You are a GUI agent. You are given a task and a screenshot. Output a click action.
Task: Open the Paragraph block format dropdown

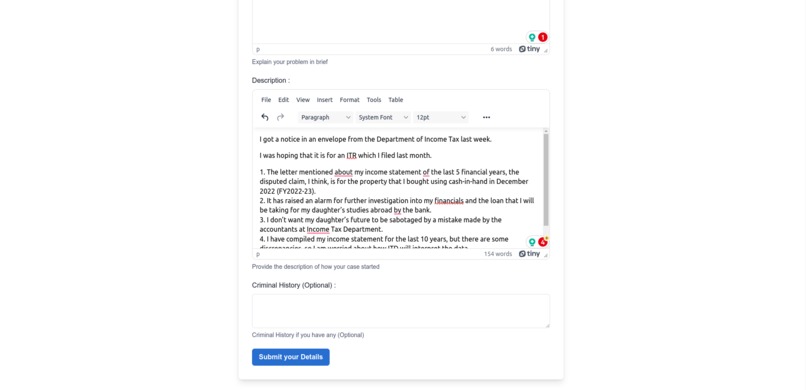pyautogui.click(x=326, y=117)
